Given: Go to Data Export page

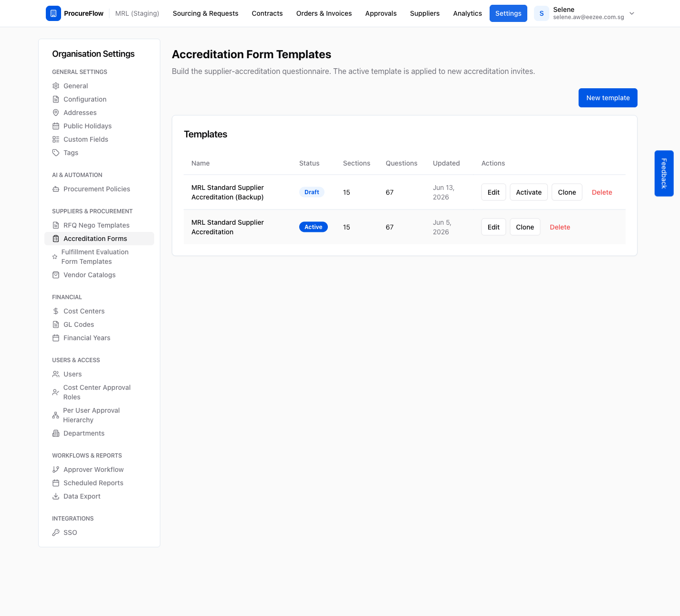Looking at the screenshot, I should [x=99, y=496].
